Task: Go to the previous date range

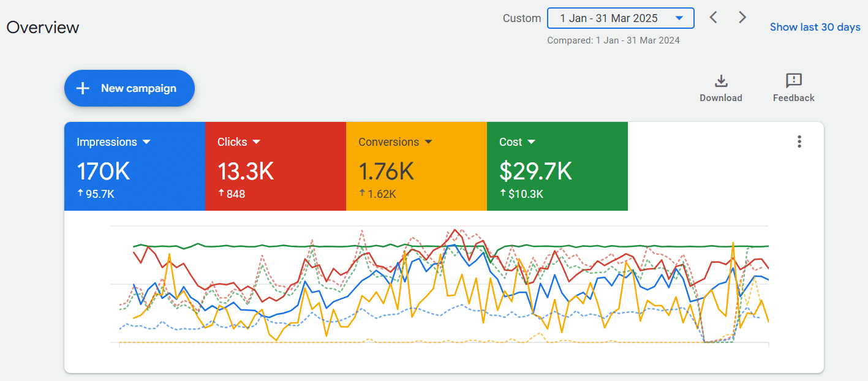Action: (x=713, y=17)
